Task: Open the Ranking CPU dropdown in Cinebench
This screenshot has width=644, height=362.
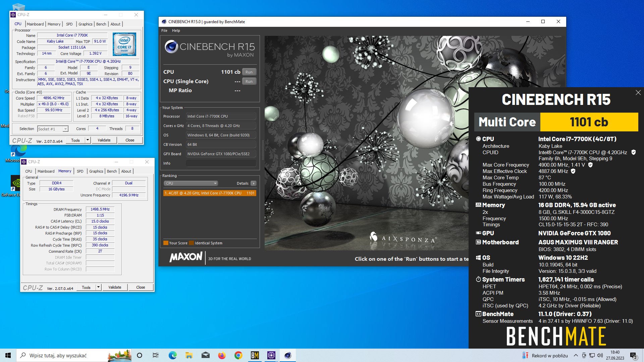Action: tap(191, 183)
